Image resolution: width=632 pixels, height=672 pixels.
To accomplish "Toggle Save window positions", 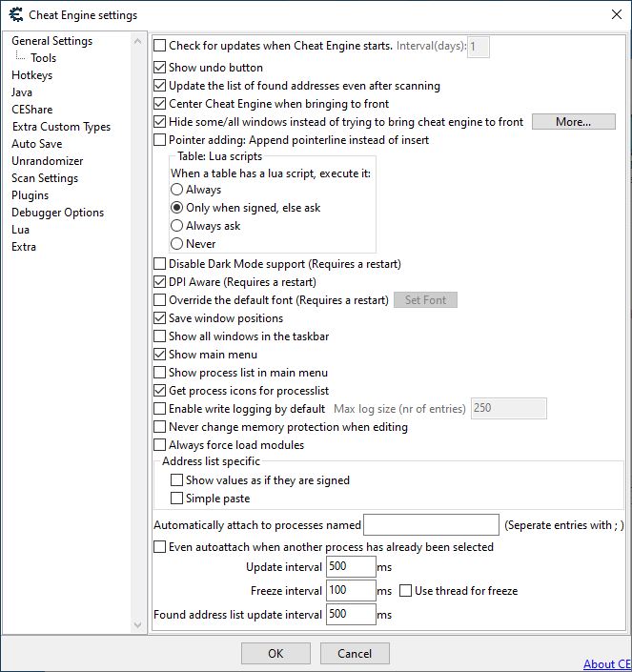I will [159, 318].
